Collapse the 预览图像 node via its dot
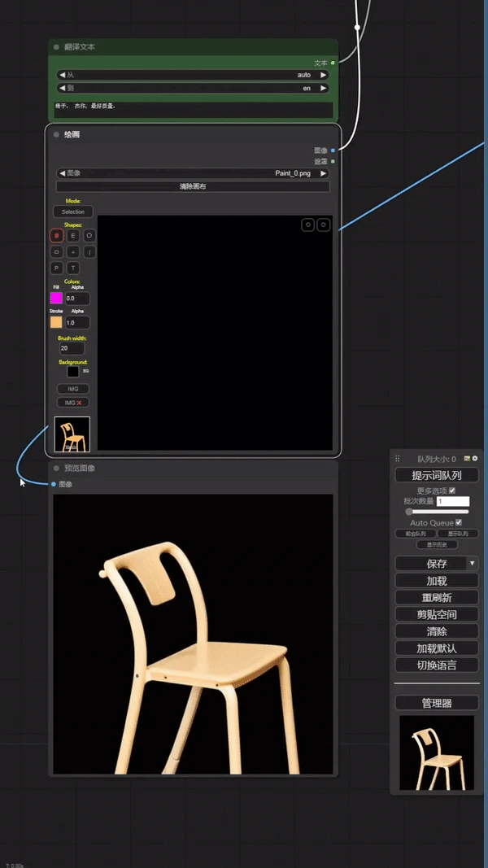488x868 pixels. [x=56, y=469]
